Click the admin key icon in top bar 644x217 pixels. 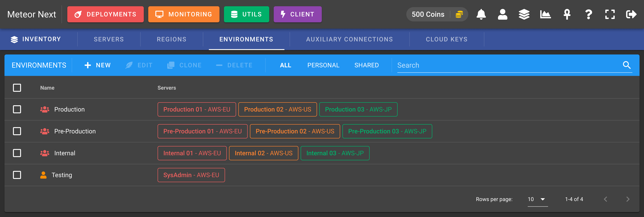(x=567, y=14)
